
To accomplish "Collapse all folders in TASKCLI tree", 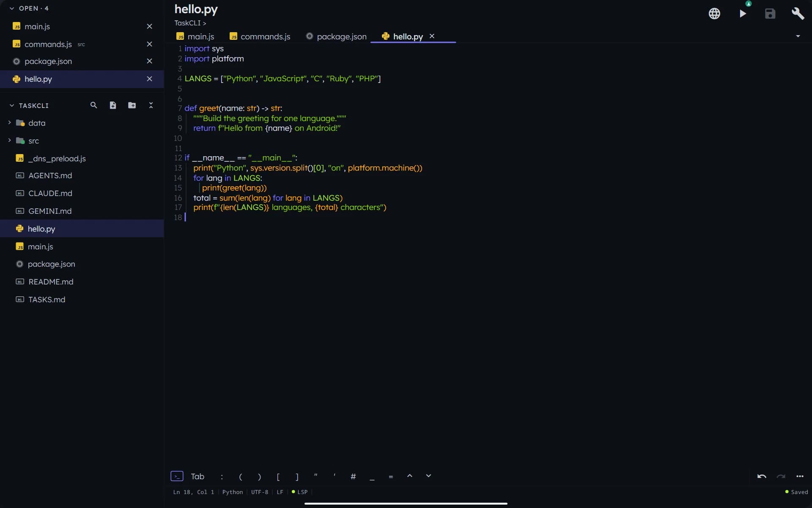I will point(151,105).
